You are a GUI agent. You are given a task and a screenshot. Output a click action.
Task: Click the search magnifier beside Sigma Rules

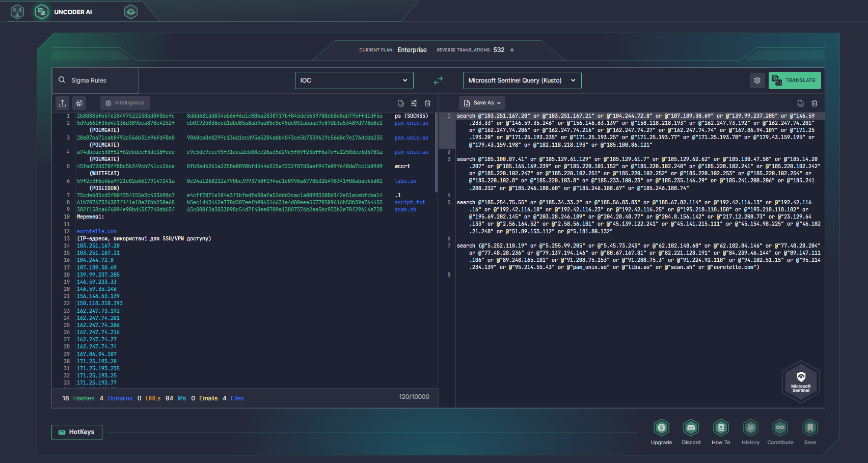click(62, 80)
